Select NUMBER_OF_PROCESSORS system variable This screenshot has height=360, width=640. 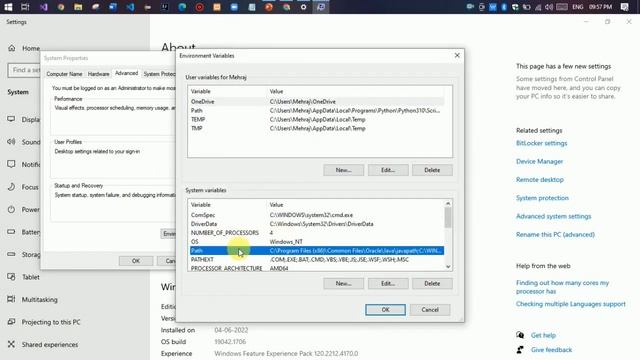click(317, 233)
